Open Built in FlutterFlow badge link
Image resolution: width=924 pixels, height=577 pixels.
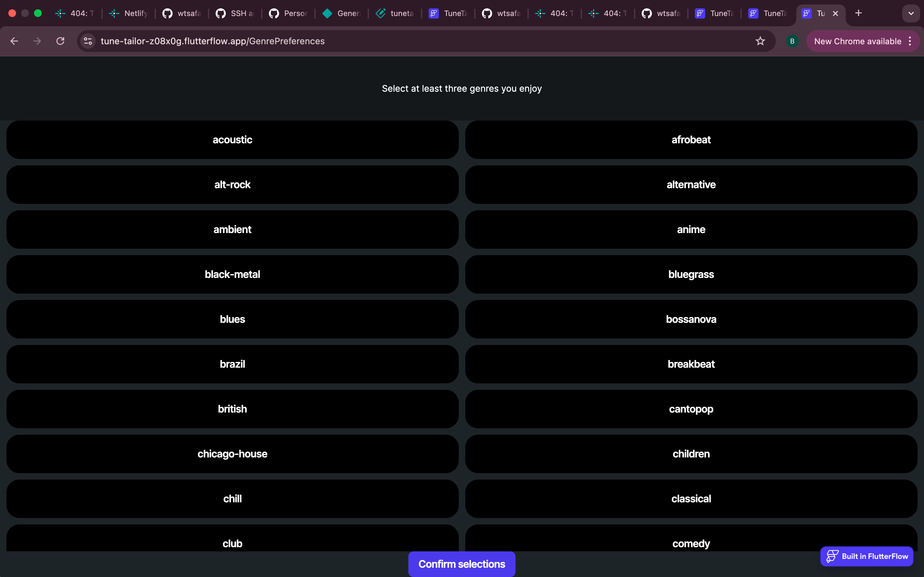[867, 556]
